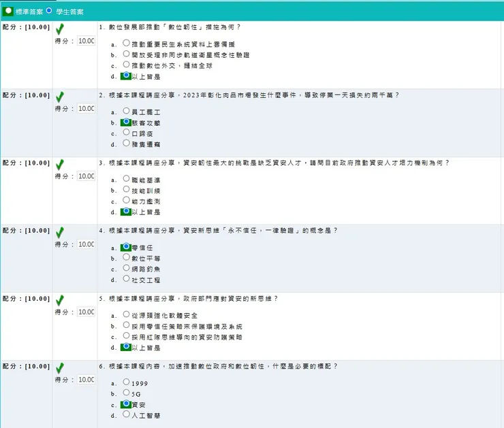504x428 pixels.
Task: Select option d 以上皆是 in question 1
Action: click(126, 75)
